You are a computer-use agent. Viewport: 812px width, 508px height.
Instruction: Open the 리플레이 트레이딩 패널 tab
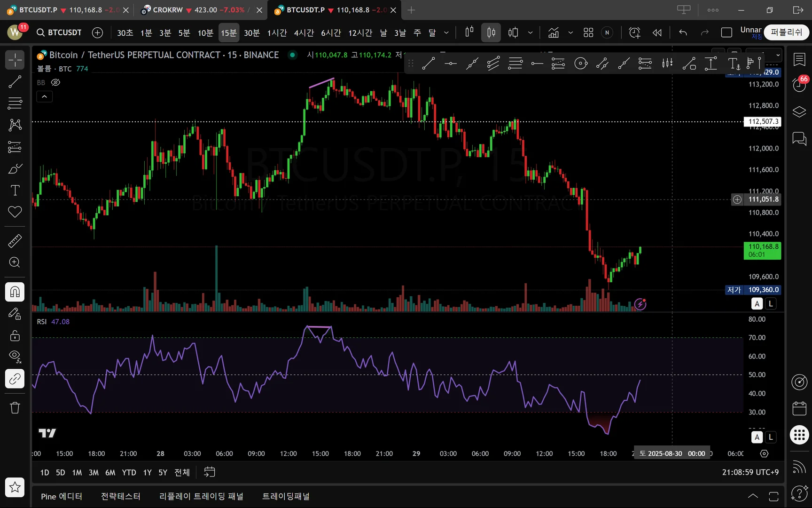[201, 496]
